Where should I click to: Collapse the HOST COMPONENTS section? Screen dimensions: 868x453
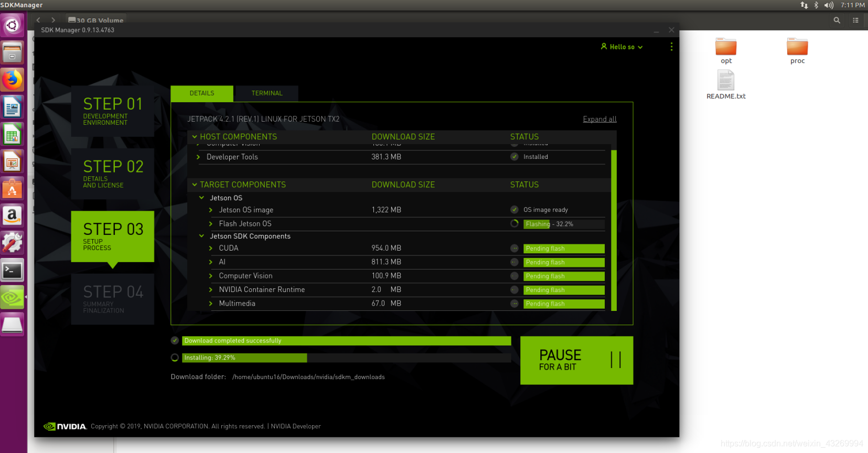pos(195,137)
